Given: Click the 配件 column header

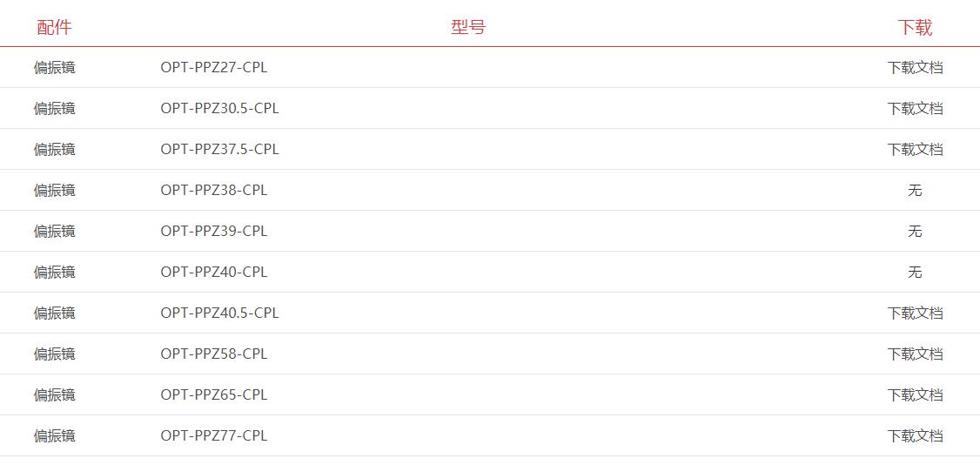Looking at the screenshot, I should tap(54, 28).
